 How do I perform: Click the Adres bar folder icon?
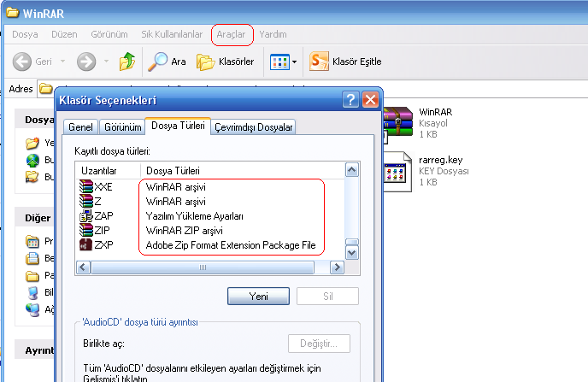point(46,89)
